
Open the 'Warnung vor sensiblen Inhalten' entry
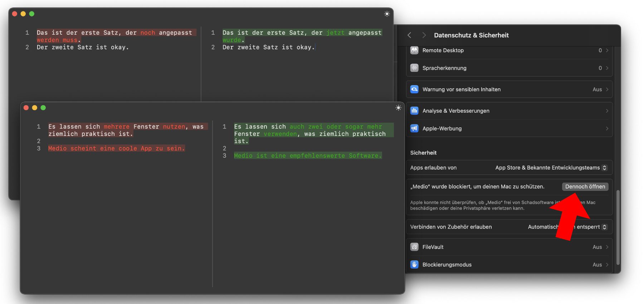tap(509, 89)
